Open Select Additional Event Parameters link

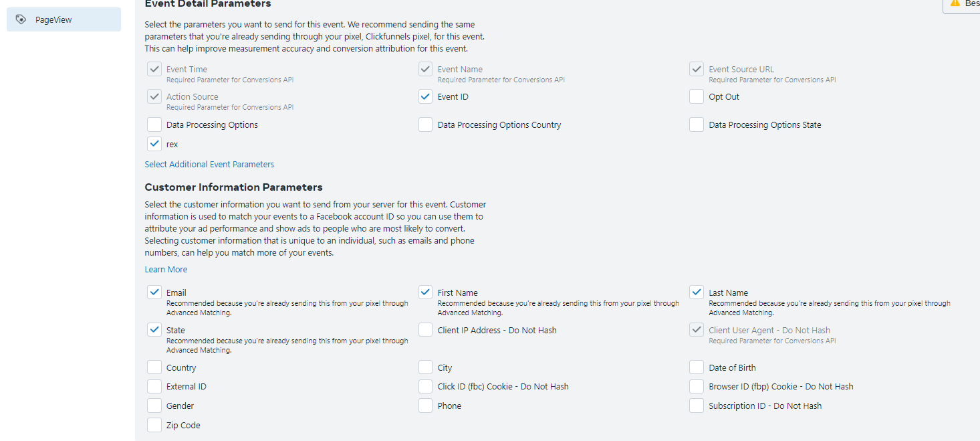click(x=209, y=165)
